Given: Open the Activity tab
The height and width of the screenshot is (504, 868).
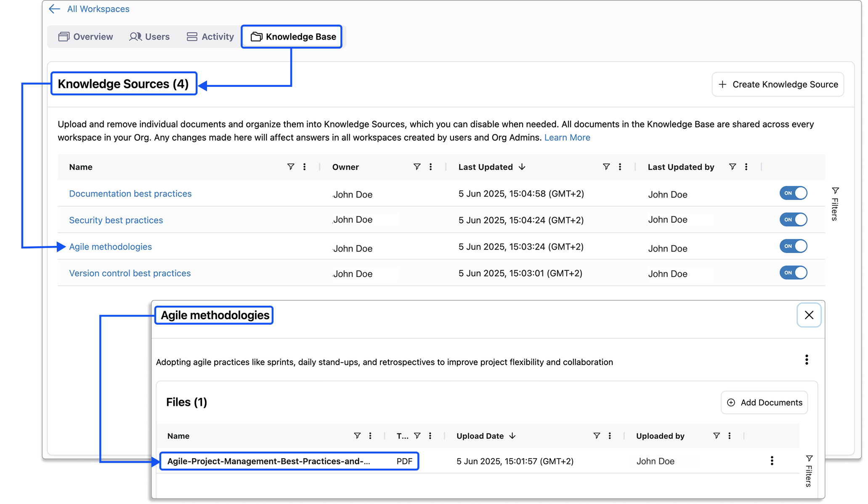Looking at the screenshot, I should (x=210, y=37).
